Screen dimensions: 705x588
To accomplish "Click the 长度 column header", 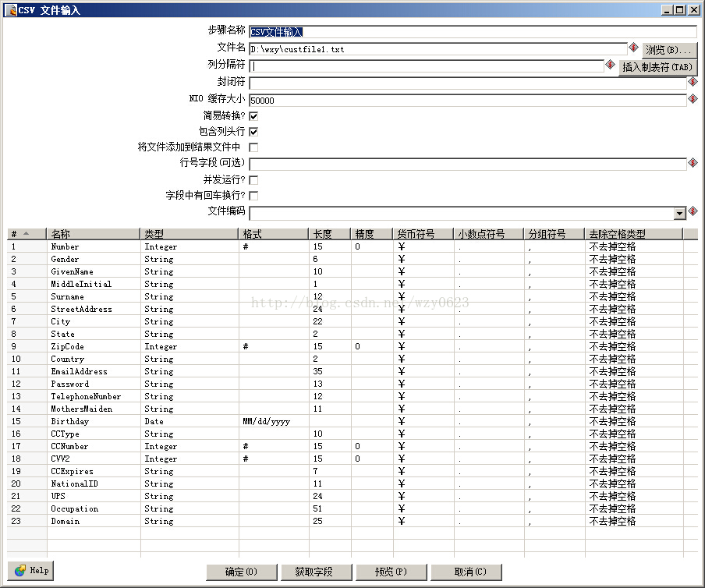I will (330, 234).
